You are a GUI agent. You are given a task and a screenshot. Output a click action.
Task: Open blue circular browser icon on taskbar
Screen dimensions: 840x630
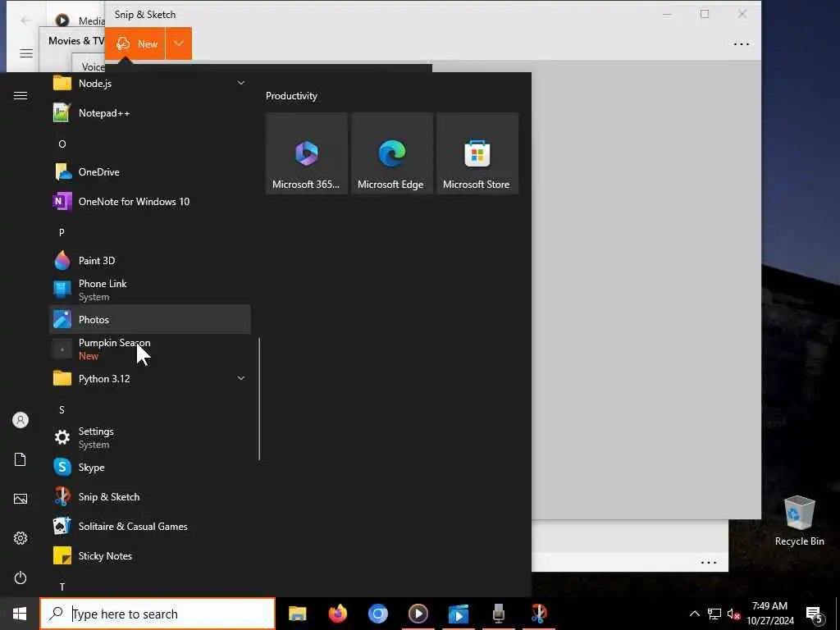(x=377, y=614)
